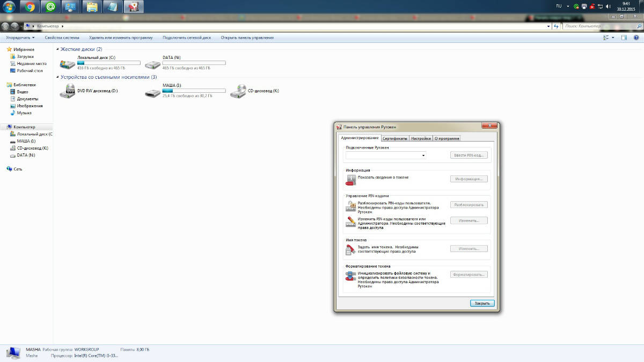Click the explorer help question mark icon
Viewport: 644px width, 362px height.
pyautogui.click(x=636, y=38)
